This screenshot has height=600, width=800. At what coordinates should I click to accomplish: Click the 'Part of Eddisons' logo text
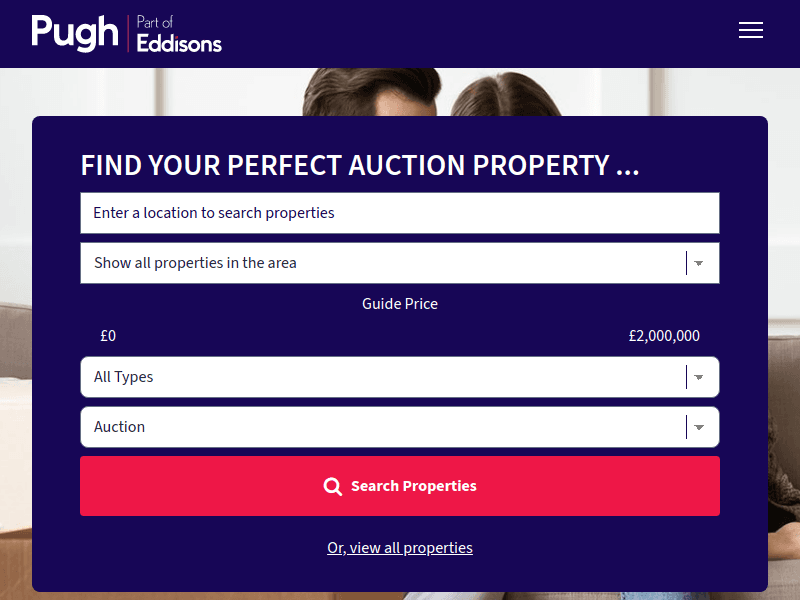click(x=181, y=33)
